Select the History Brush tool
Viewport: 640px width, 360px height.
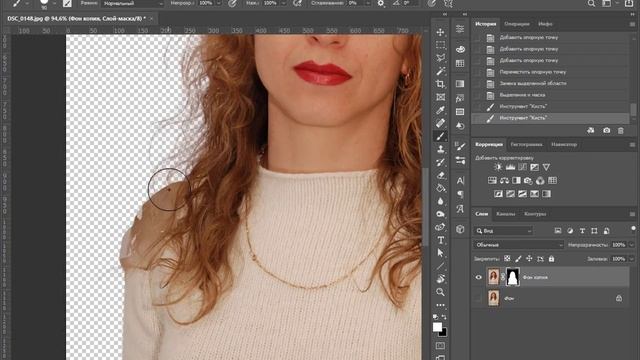click(440, 162)
